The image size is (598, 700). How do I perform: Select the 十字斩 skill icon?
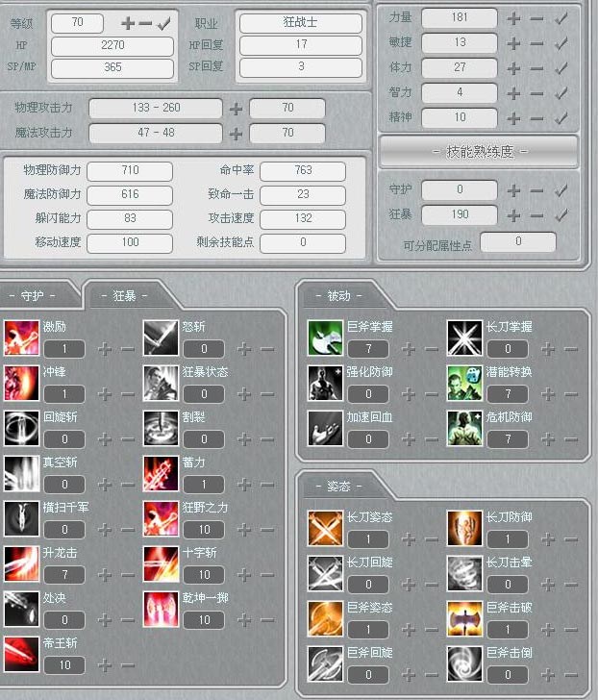coord(161,563)
